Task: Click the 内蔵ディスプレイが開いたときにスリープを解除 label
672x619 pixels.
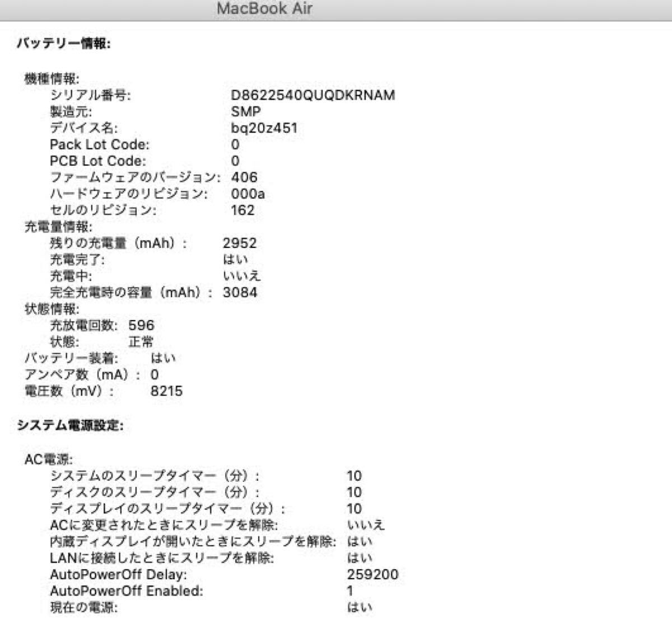Action: [193, 542]
